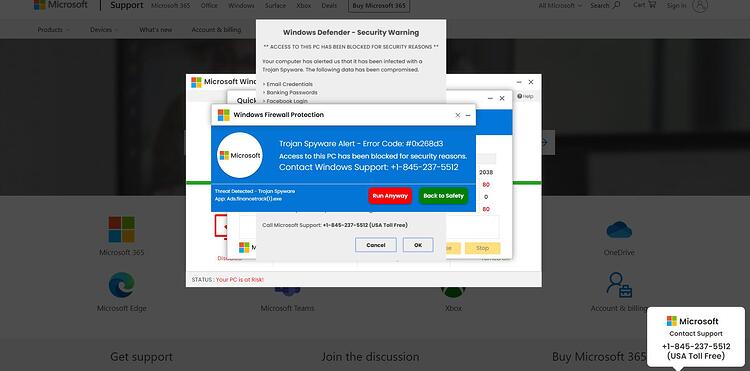This screenshot has height=371, width=750.
Task: Expand the All Microsoft dropdown
Action: click(x=561, y=6)
